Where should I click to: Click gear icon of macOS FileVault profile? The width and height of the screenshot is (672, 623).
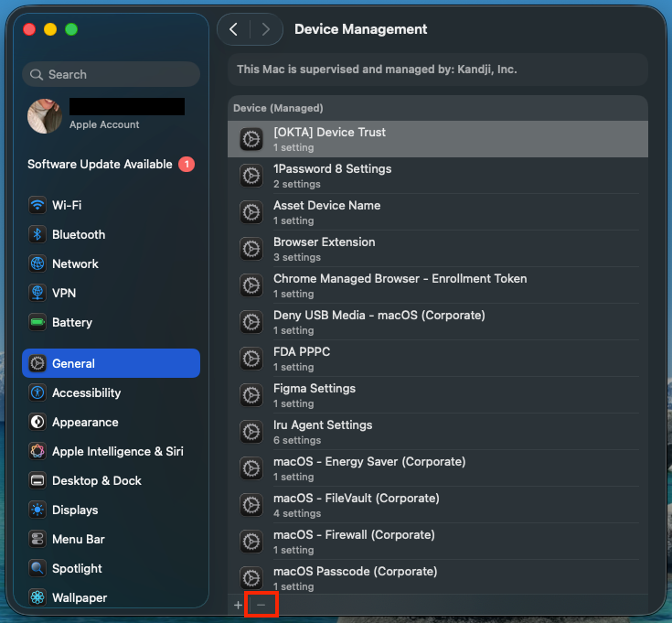[x=251, y=505]
